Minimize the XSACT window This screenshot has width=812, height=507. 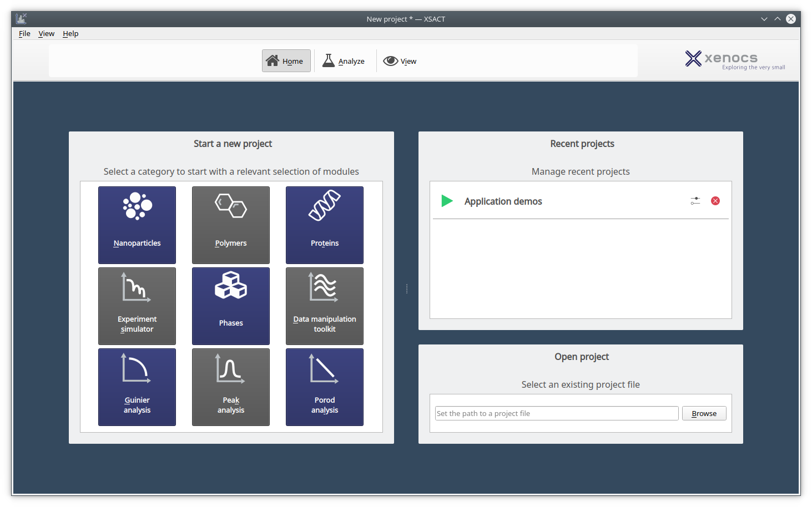pos(764,19)
